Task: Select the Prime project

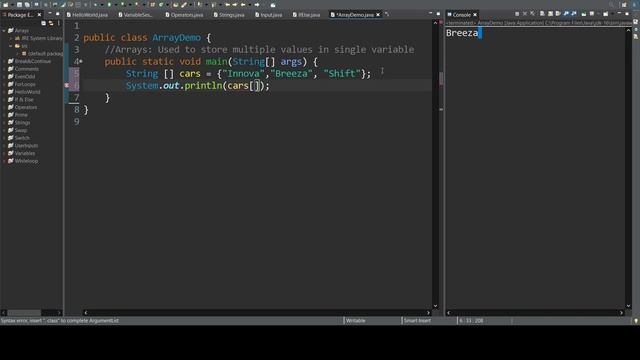Action: [21, 115]
